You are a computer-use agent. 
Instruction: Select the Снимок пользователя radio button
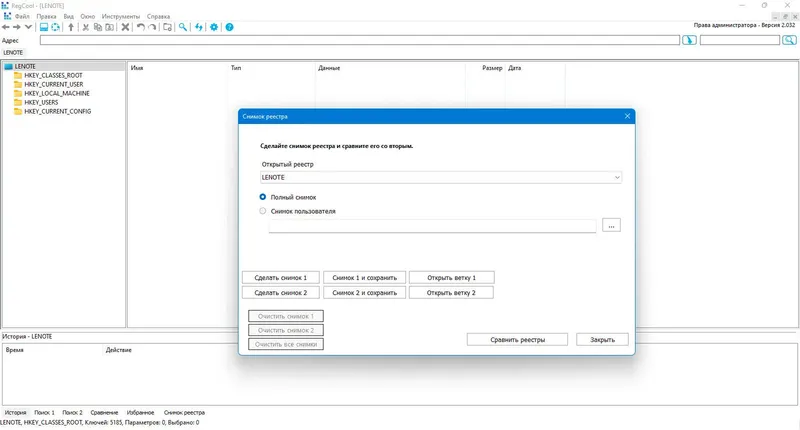click(x=263, y=211)
